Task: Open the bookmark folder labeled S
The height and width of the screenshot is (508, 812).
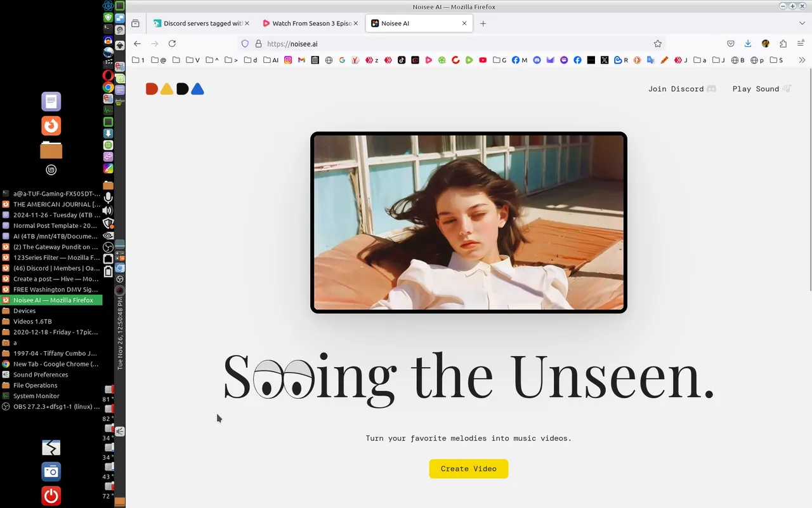Action: coord(776,60)
